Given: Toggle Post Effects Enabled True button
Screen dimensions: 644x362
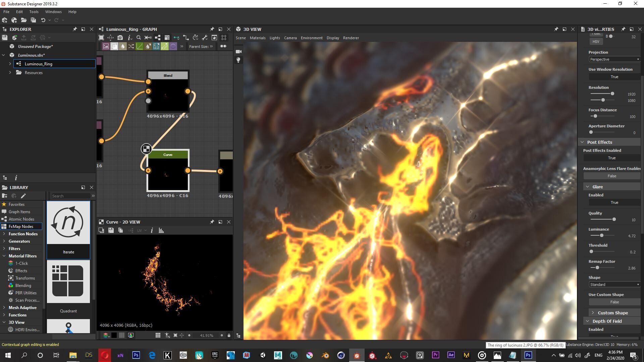Looking at the screenshot, I should coord(612,158).
